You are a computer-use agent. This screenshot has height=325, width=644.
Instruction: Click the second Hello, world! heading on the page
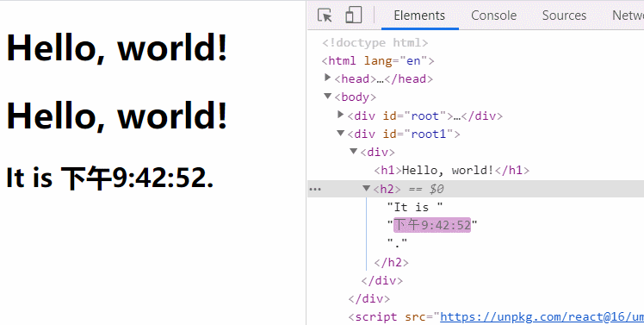tap(117, 116)
